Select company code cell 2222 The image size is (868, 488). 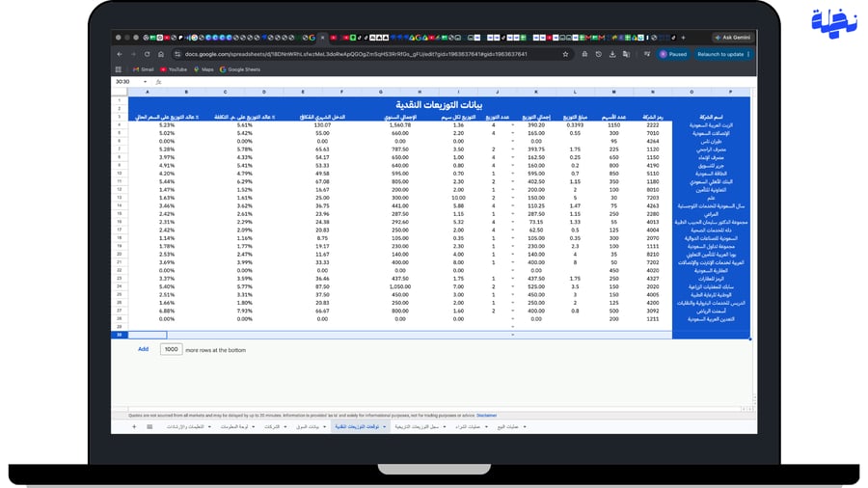coord(653,125)
